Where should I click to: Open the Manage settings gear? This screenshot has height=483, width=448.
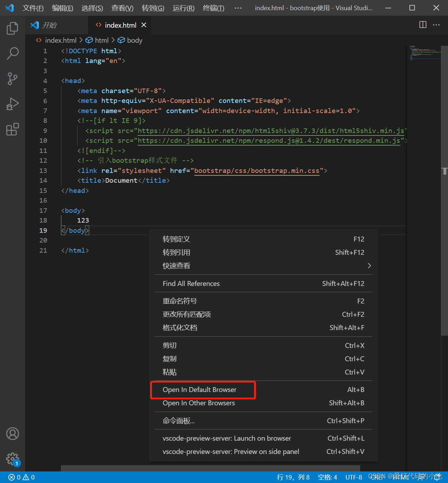pos(13,459)
